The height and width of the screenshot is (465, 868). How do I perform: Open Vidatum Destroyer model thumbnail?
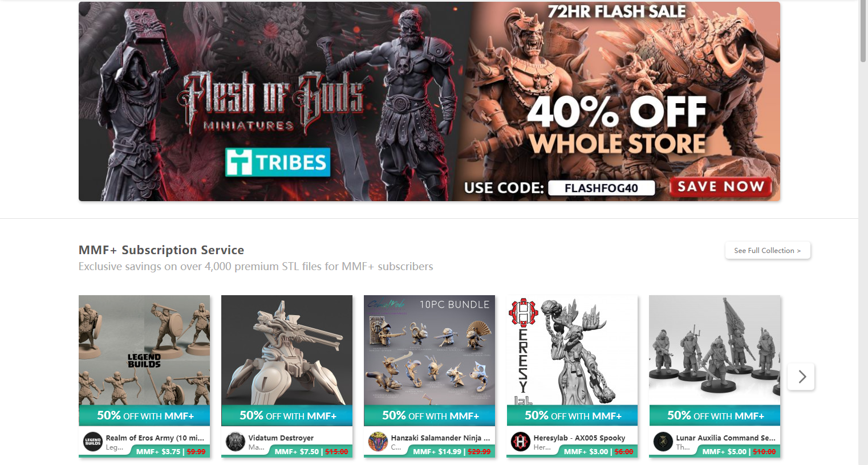pyautogui.click(x=287, y=350)
